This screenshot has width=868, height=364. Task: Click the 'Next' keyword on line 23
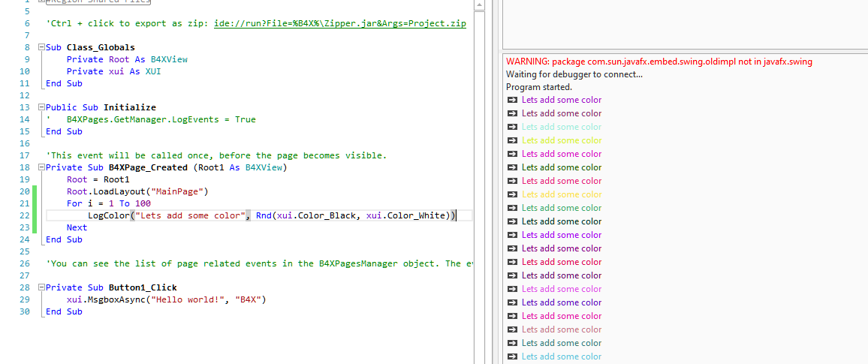pos(77,227)
